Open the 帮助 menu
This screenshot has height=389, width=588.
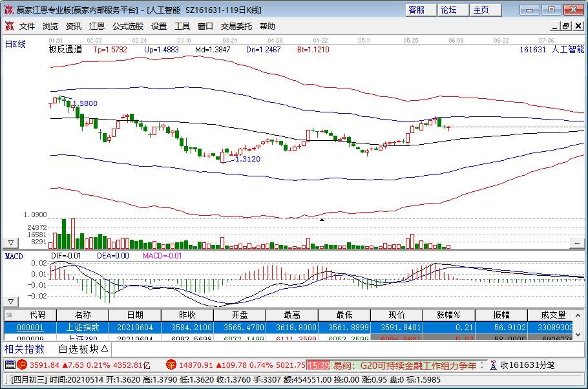(x=268, y=26)
